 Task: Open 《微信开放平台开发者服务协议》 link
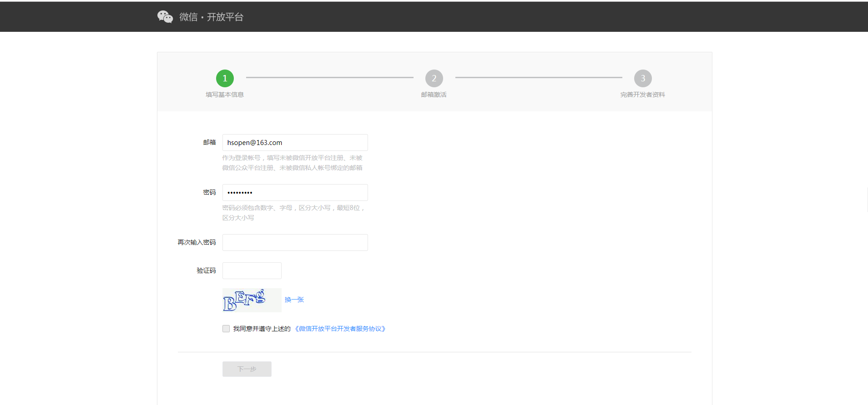click(x=340, y=329)
